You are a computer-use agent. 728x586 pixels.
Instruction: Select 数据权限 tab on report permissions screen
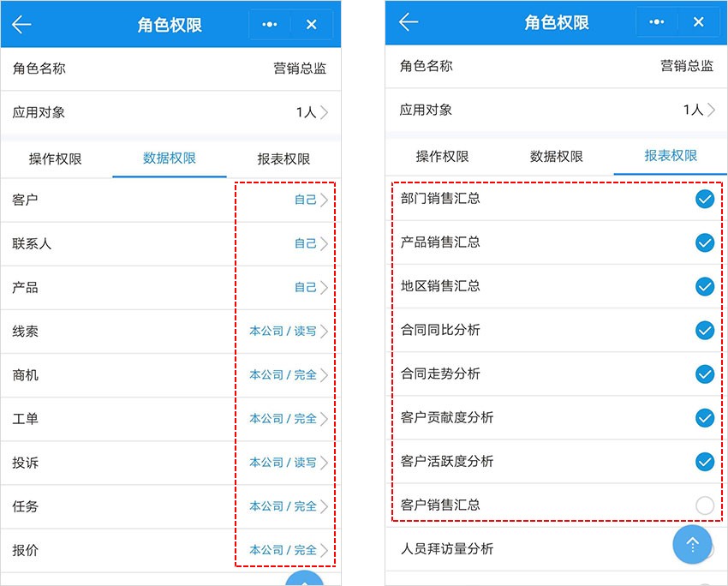point(557,157)
